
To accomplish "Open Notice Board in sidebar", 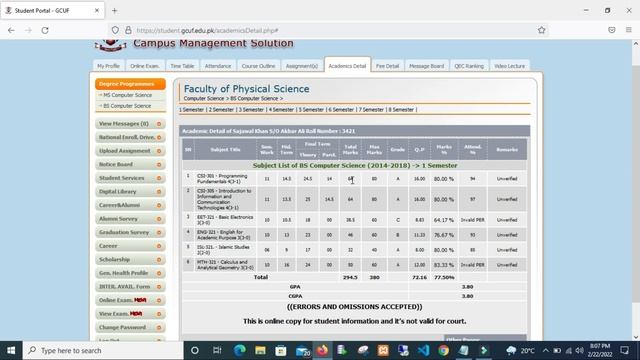I will (x=130, y=164).
